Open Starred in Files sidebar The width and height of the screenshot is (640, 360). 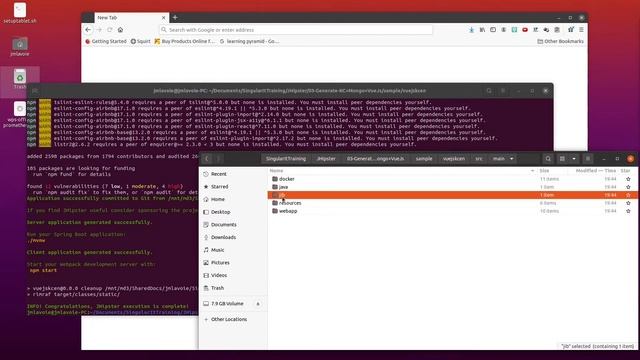click(x=233, y=187)
